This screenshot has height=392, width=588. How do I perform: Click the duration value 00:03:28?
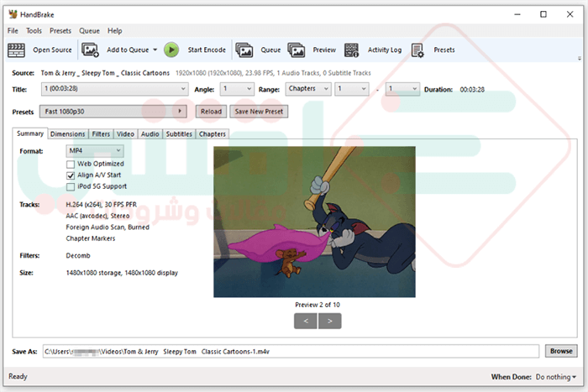(472, 90)
